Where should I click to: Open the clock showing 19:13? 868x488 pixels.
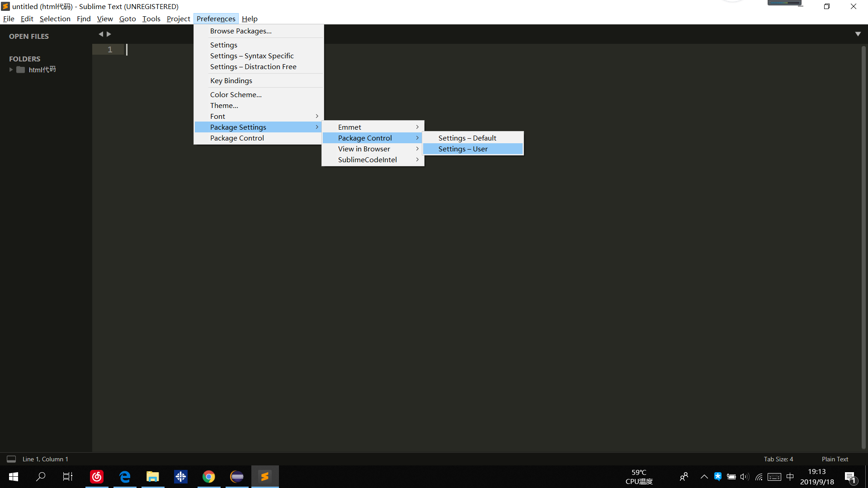(x=817, y=477)
